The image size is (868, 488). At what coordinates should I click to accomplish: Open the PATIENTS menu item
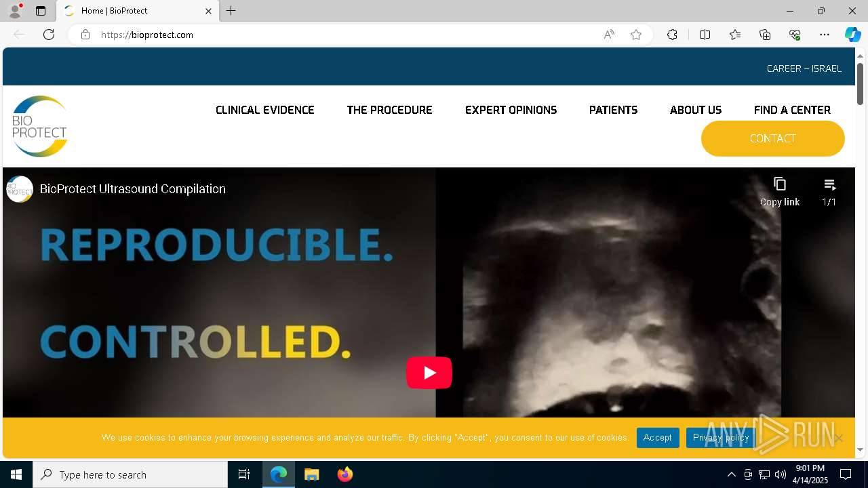click(613, 110)
